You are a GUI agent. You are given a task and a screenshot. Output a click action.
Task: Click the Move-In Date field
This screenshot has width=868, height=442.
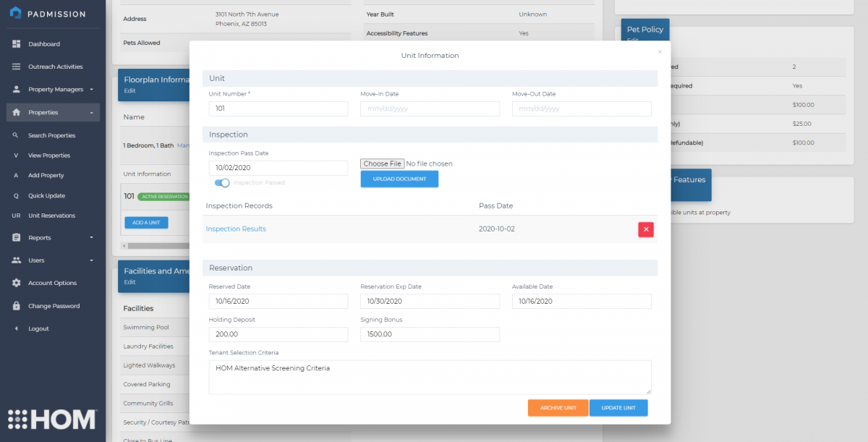coord(430,109)
